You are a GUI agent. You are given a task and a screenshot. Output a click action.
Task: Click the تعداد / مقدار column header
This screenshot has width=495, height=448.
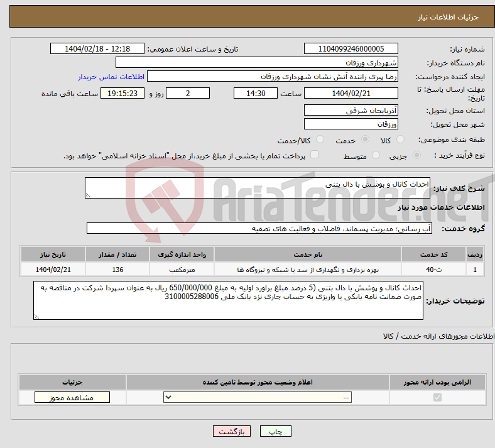(117, 254)
